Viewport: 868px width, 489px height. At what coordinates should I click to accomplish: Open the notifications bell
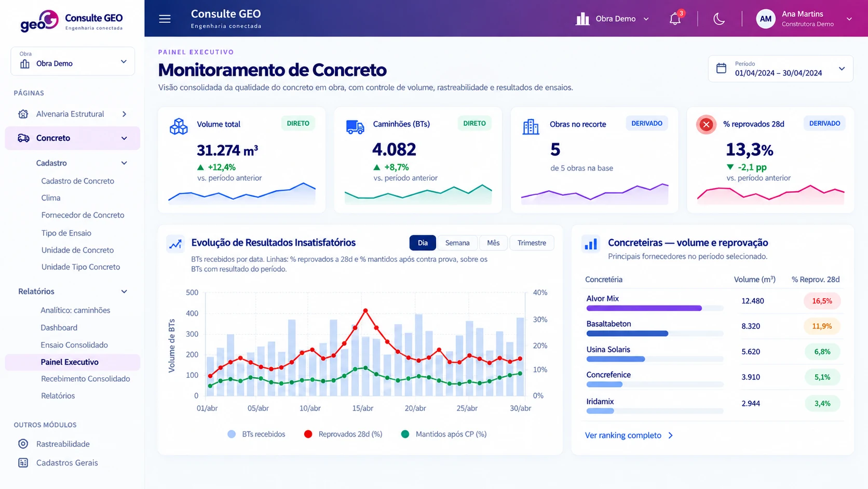(675, 19)
